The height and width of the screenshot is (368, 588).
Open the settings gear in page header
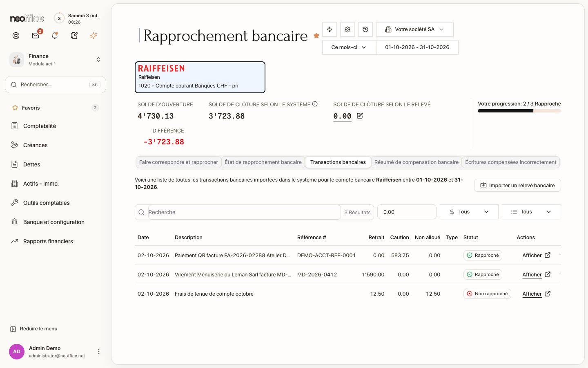click(x=347, y=29)
